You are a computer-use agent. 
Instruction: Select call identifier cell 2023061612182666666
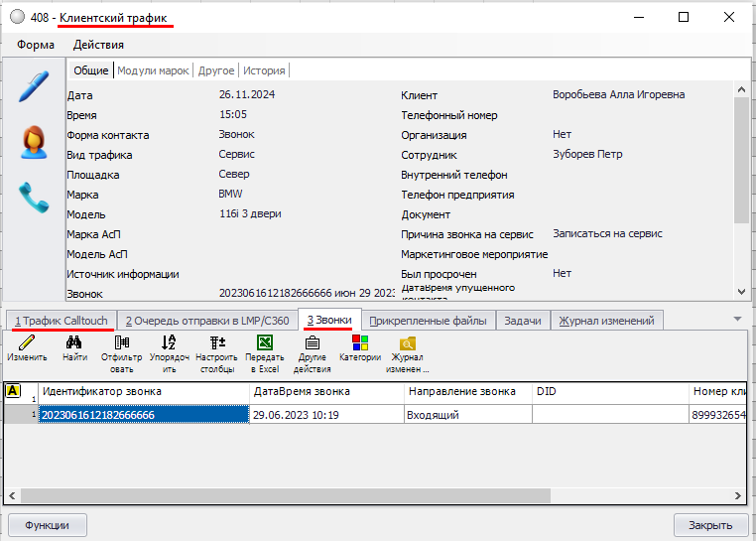pos(143,415)
